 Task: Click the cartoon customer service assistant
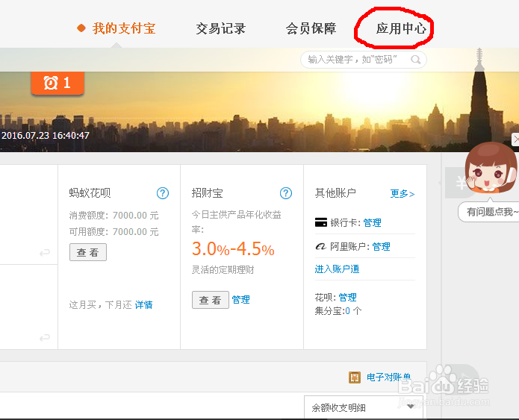pyautogui.click(x=491, y=167)
